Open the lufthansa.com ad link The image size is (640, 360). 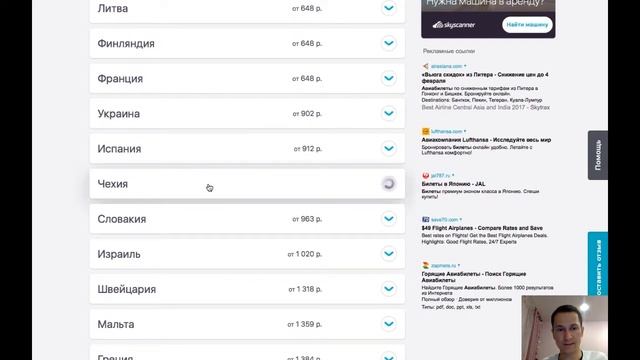(447, 131)
